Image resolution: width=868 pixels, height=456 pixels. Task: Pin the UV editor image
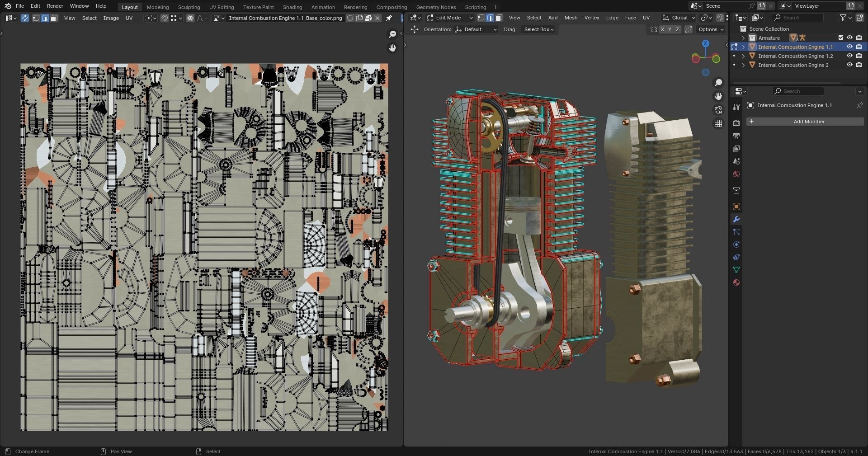[389, 18]
